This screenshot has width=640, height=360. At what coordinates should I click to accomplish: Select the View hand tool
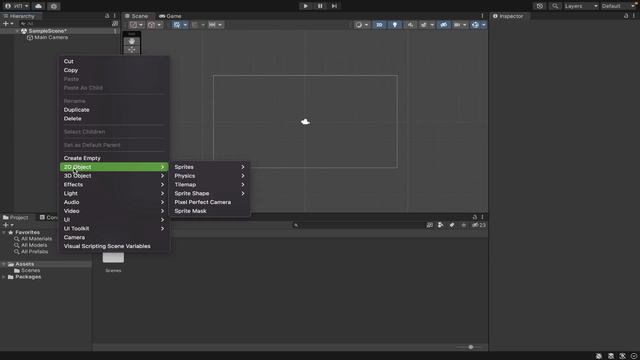coord(131,42)
